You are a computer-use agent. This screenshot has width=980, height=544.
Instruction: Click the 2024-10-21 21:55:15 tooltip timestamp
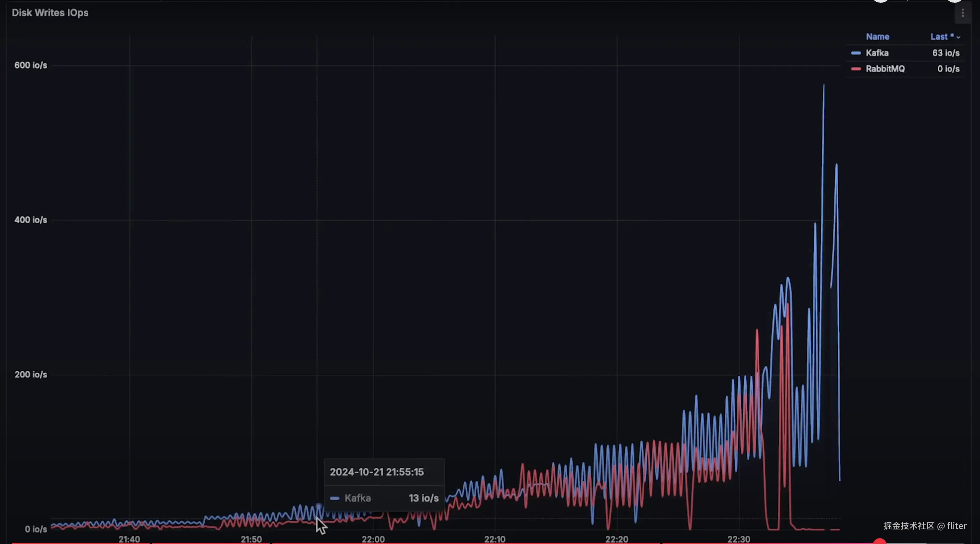point(376,472)
